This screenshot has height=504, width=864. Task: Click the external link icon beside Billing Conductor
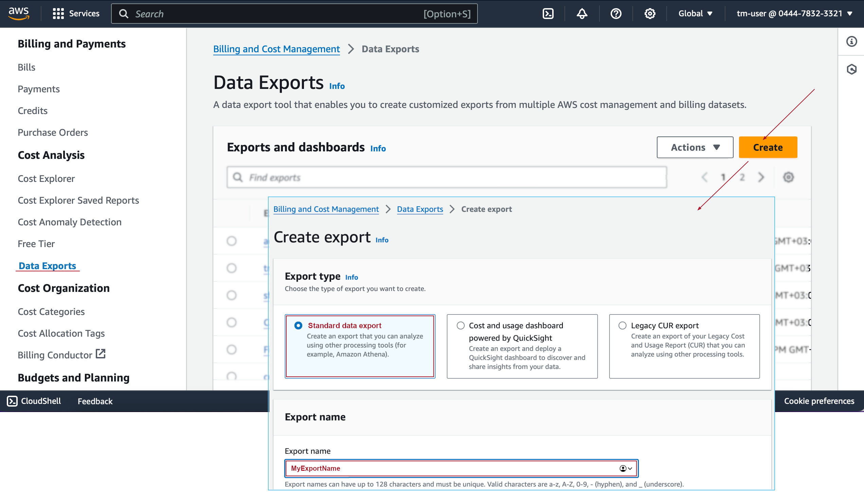click(x=101, y=354)
